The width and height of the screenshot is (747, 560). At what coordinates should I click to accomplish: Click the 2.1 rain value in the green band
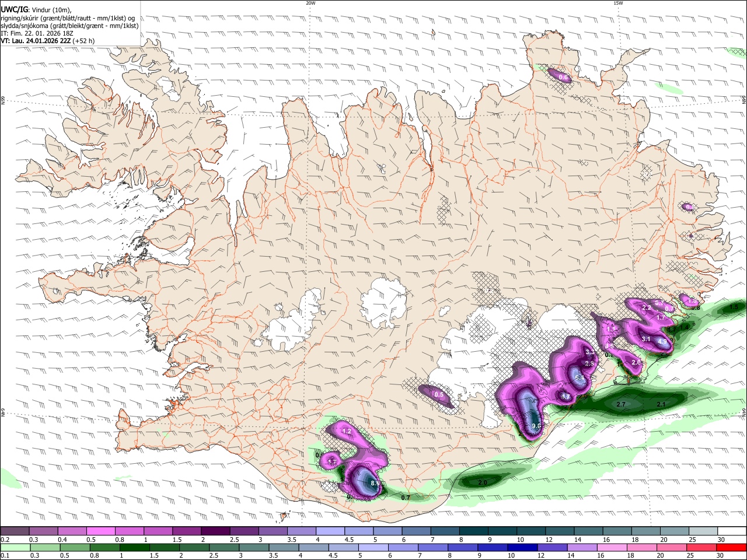pyautogui.click(x=661, y=404)
